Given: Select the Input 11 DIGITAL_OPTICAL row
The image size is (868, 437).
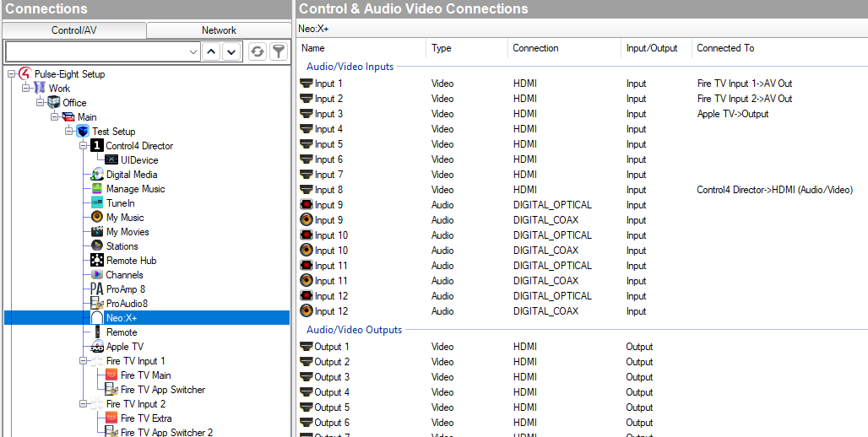Looking at the screenshot, I should [x=583, y=266].
